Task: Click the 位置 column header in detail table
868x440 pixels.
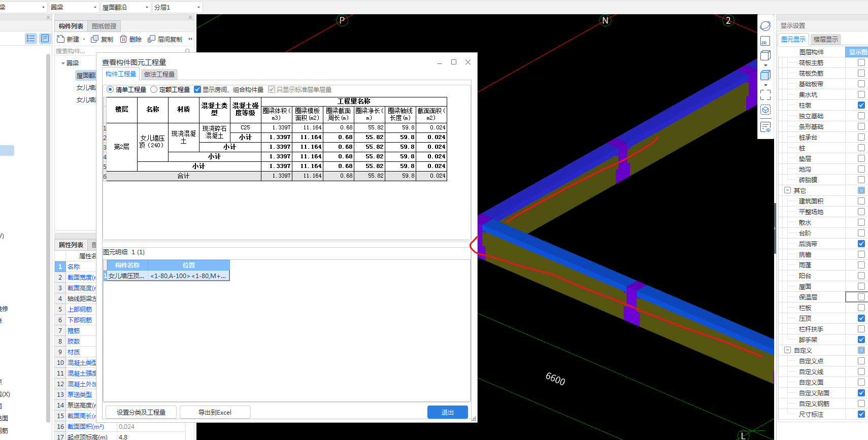Action: [x=189, y=265]
